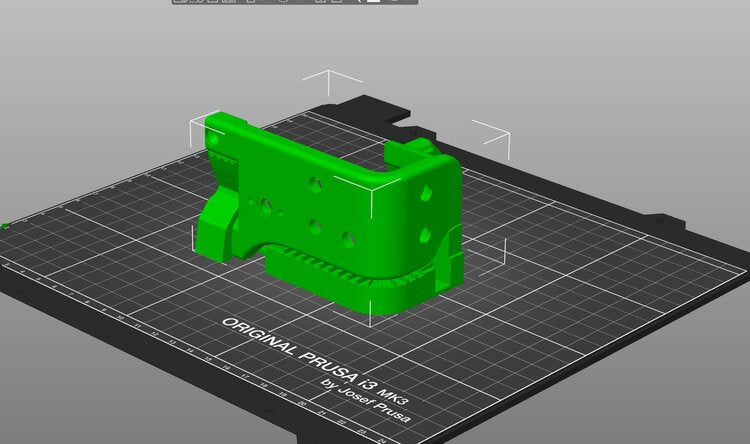Click the upper hole on model's right side face
Screen dimensions: 750x444
point(426,191)
